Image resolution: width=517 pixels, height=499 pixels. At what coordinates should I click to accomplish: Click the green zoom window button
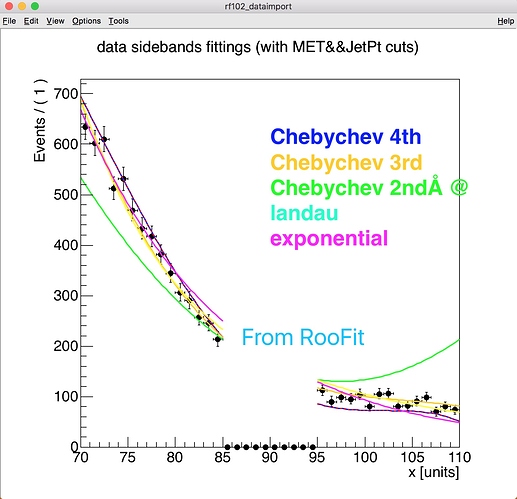(x=34, y=6)
